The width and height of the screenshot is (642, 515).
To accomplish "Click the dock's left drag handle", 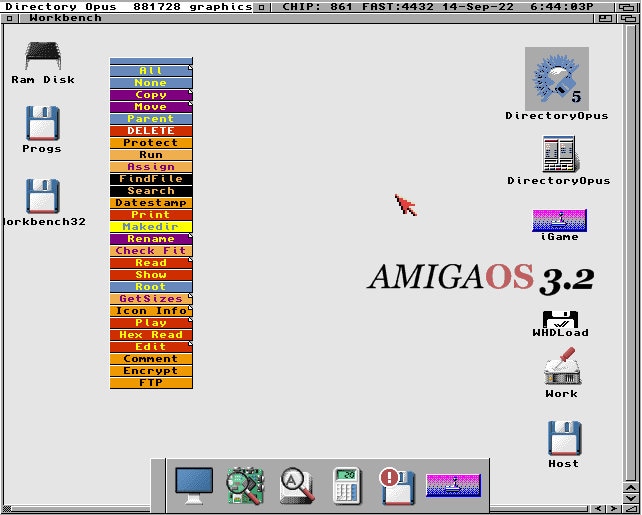I will point(158,486).
